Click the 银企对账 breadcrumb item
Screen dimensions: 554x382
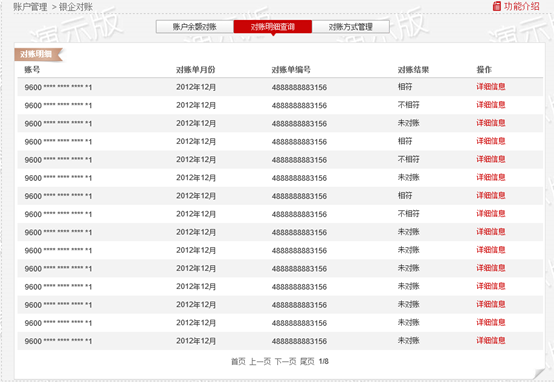[x=76, y=7]
